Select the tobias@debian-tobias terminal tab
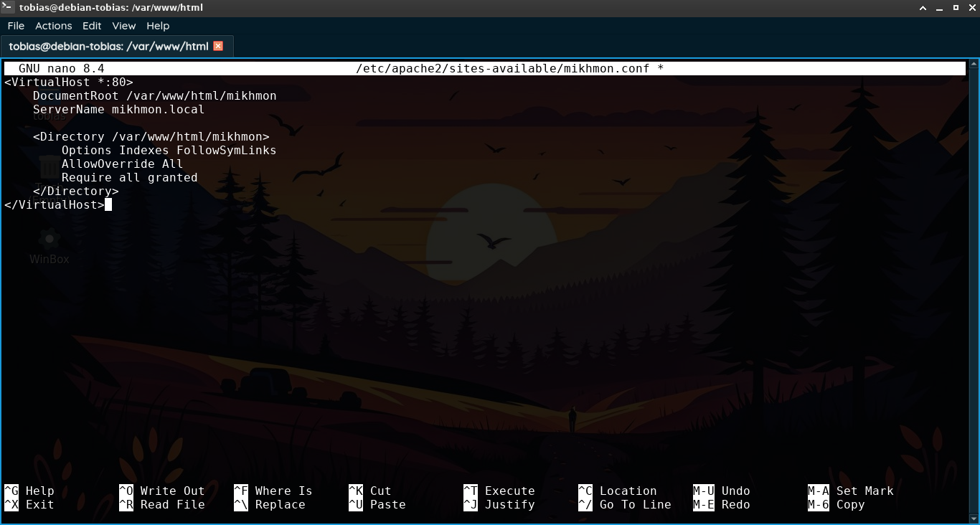The image size is (980, 525). point(108,46)
